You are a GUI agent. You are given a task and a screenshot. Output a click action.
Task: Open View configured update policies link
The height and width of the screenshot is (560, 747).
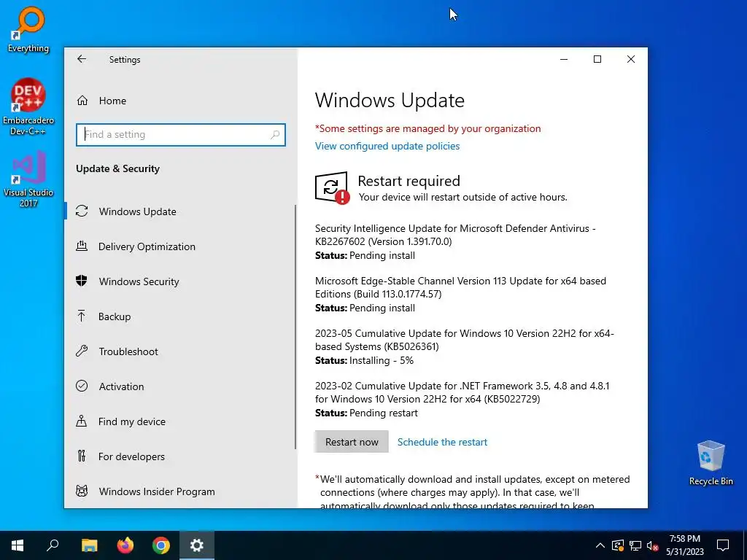(x=387, y=146)
